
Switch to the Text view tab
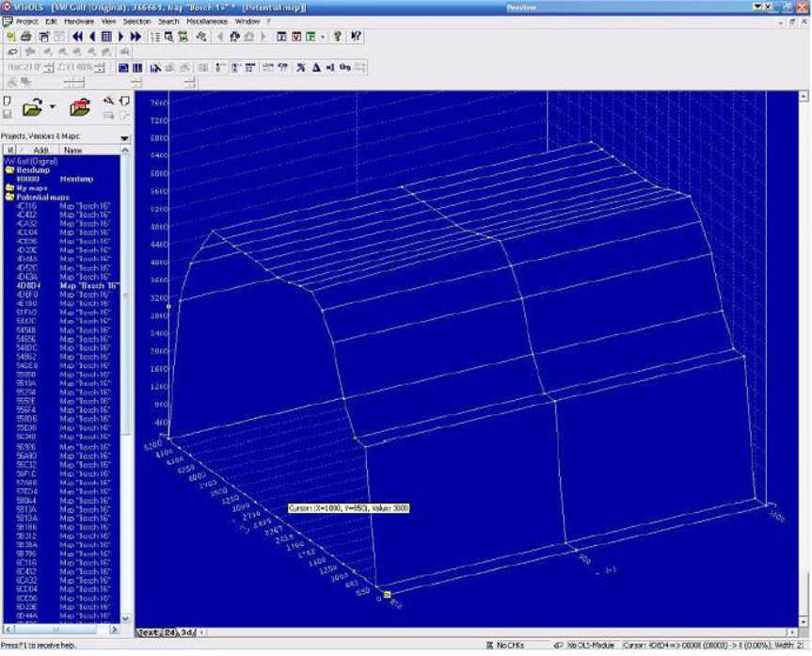[150, 632]
